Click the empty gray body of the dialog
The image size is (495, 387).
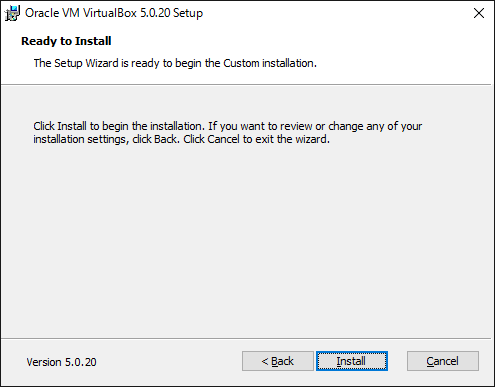coord(247,240)
